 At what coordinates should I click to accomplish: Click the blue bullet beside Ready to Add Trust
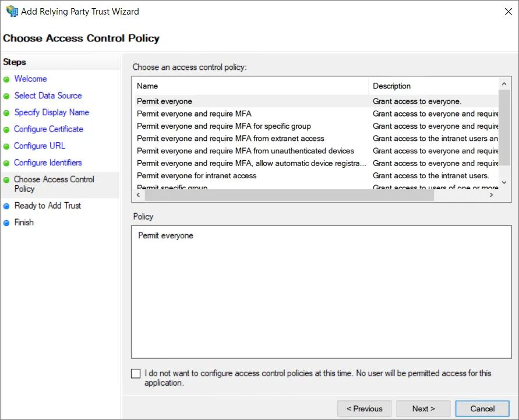tap(6, 206)
